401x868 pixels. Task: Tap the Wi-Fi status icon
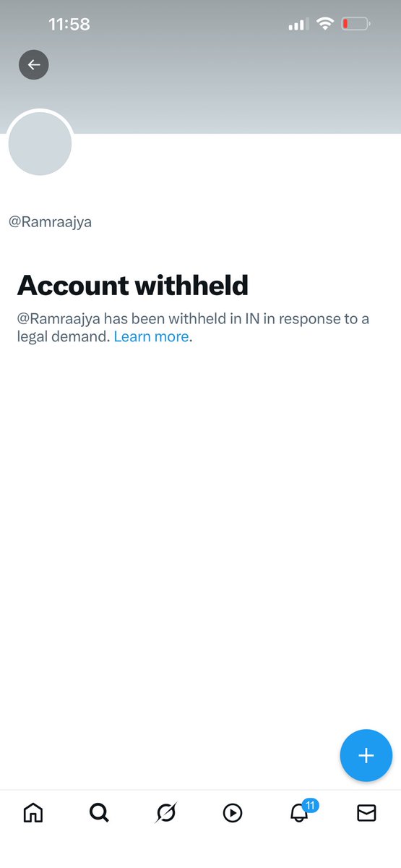coord(325,24)
